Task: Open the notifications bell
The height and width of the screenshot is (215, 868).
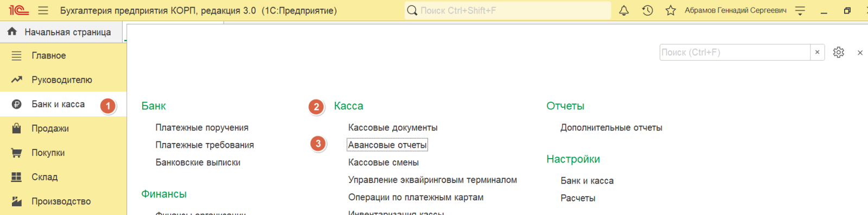Action: (624, 10)
